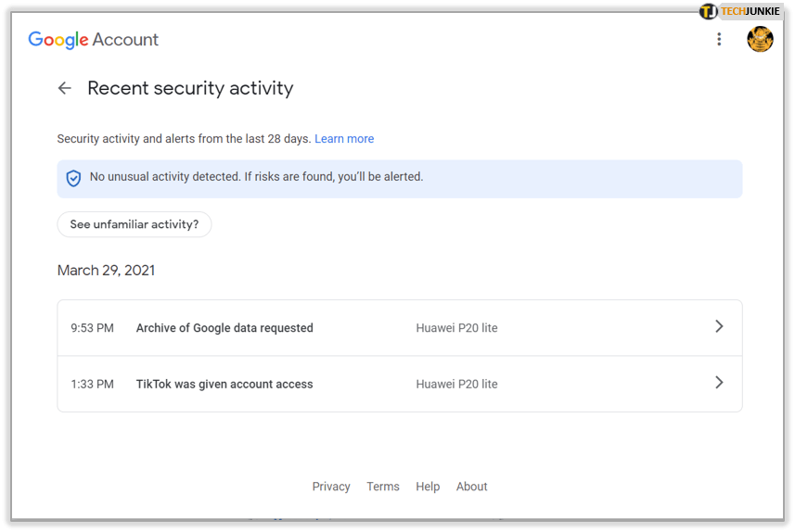Click Huawei P20 lite in the 1:33 PM row
The height and width of the screenshot is (532, 795).
(456, 384)
